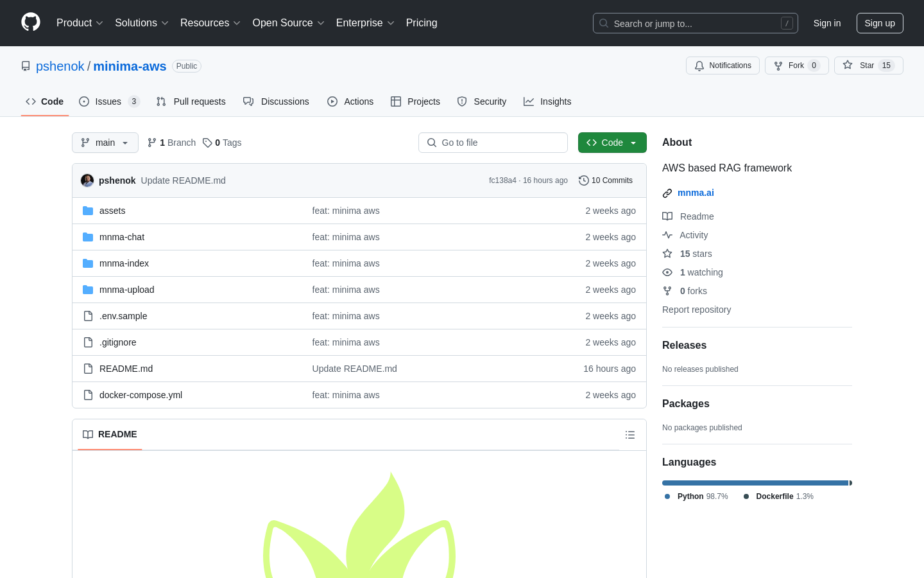Open the Pricing link
Viewport: 924px width, 578px height.
[422, 23]
